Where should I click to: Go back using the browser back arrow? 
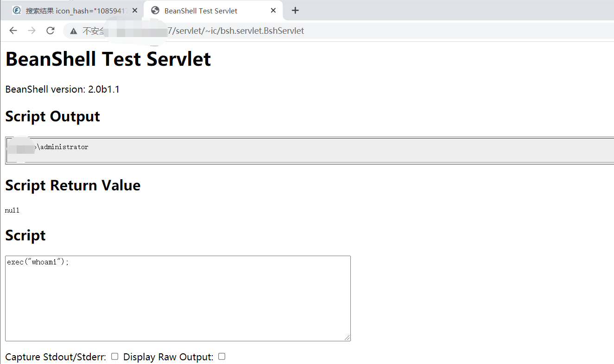pyautogui.click(x=13, y=31)
